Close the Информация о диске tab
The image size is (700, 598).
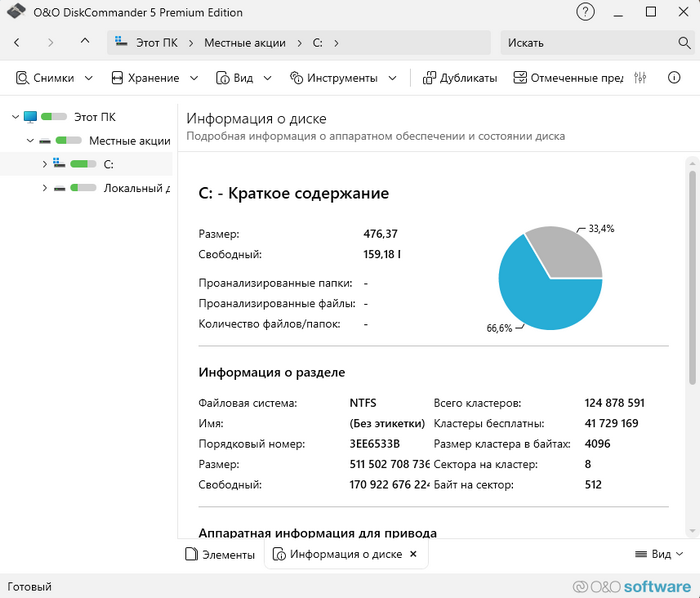pos(413,554)
